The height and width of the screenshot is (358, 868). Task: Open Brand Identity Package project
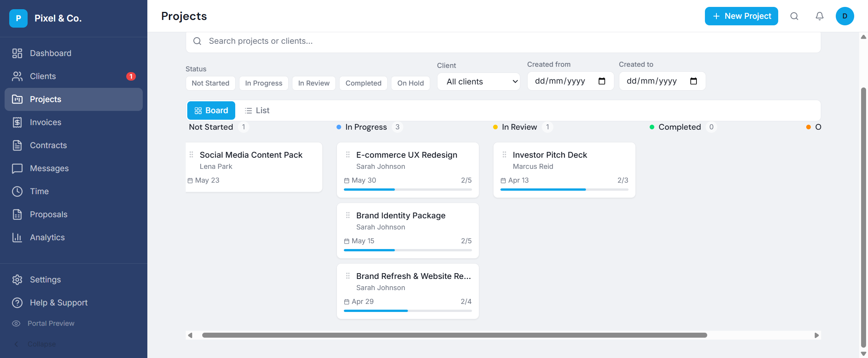click(401, 216)
